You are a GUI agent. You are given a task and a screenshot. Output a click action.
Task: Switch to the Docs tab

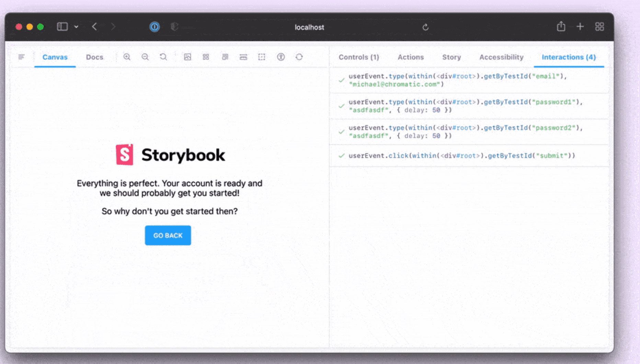coord(94,57)
